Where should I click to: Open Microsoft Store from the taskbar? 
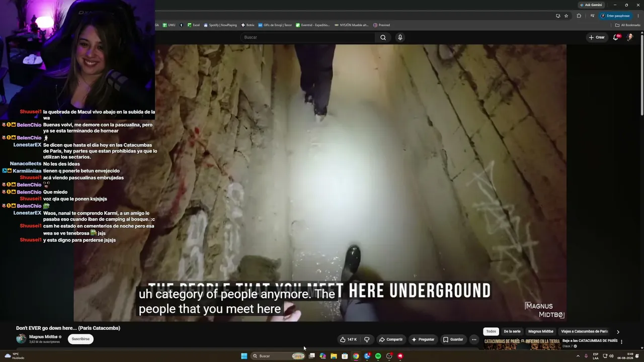[x=345, y=356]
